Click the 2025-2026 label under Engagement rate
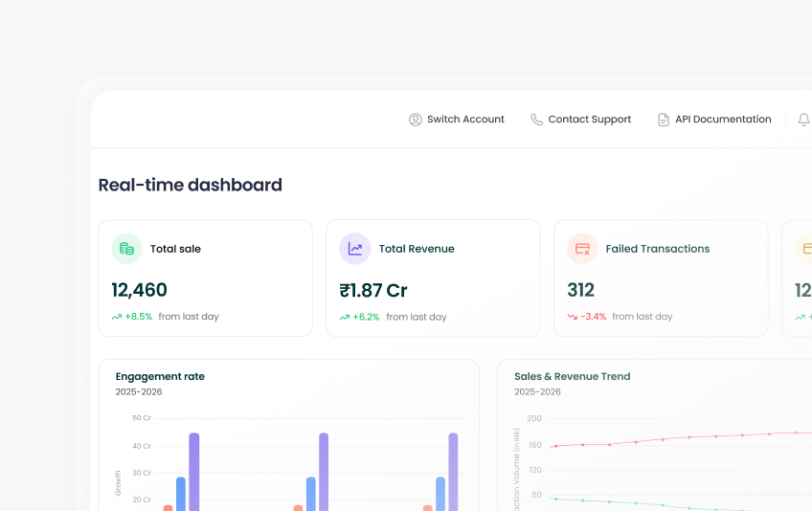Image resolution: width=812 pixels, height=511 pixels. [139, 392]
